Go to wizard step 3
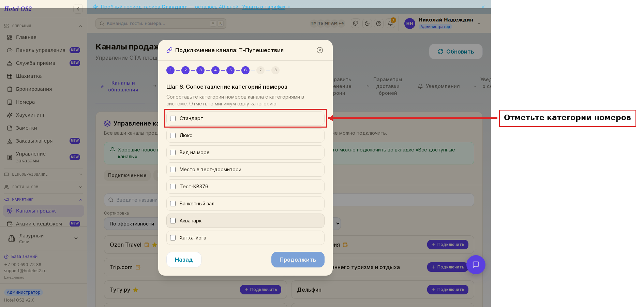Image resolution: width=644 pixels, height=307 pixels. [200, 70]
